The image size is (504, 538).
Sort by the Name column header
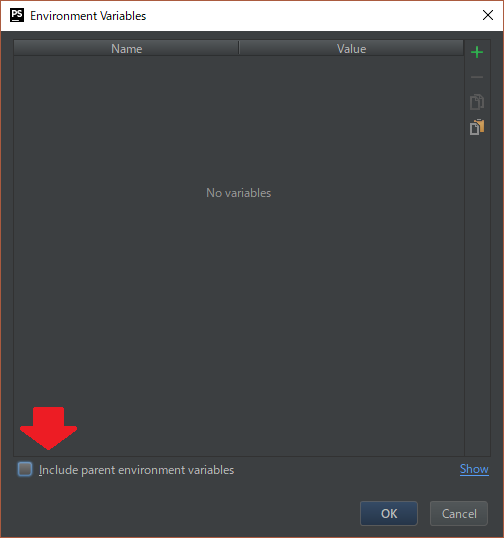[126, 48]
